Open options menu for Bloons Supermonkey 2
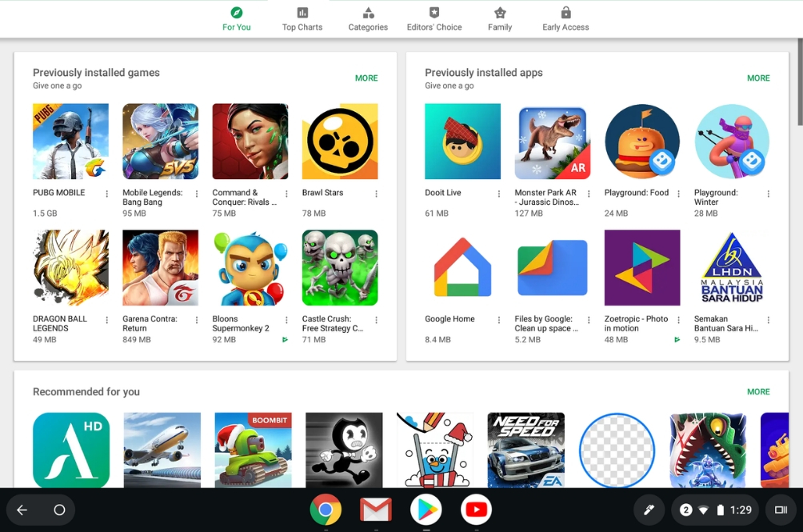803x532 pixels. point(287,320)
